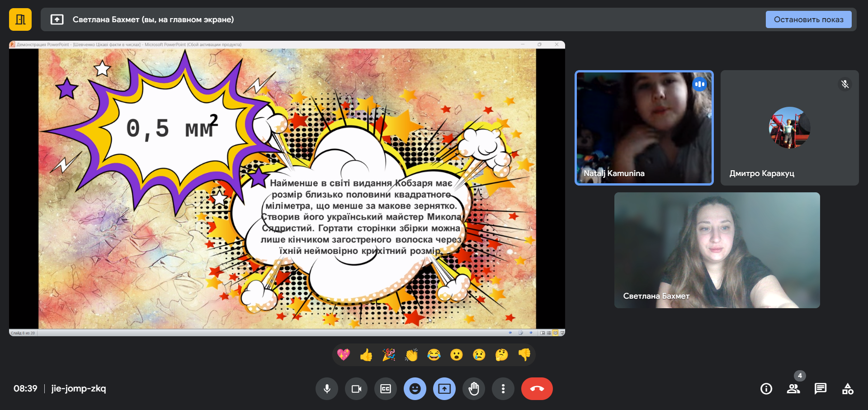Send thumbs down reaction
Viewport: 868px width, 410px height.
(x=524, y=355)
